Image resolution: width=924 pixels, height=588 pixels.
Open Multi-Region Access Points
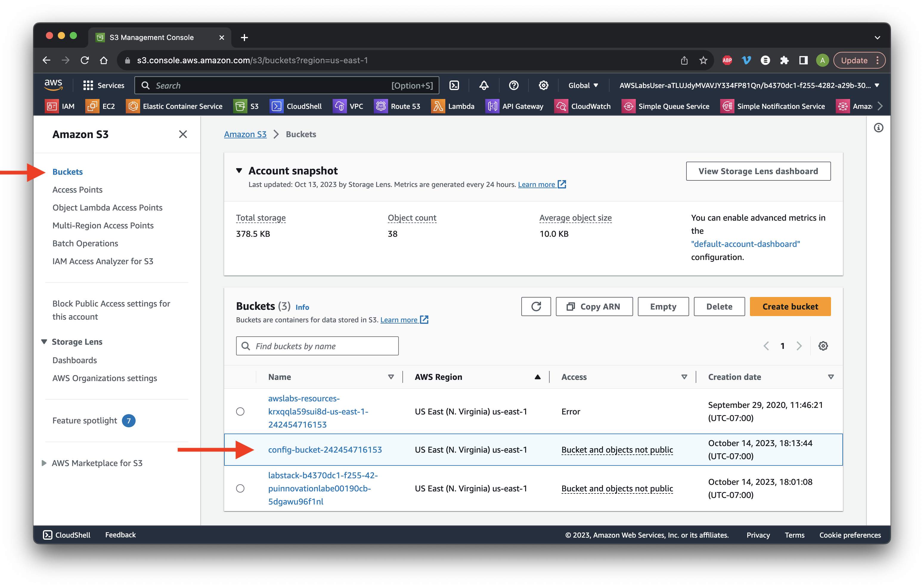(103, 225)
